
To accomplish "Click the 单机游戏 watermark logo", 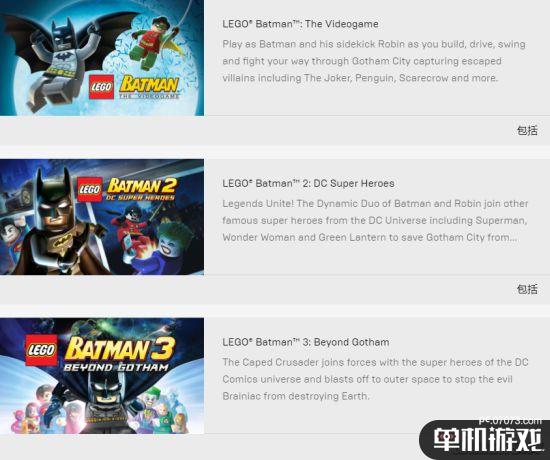I will click(485, 439).
